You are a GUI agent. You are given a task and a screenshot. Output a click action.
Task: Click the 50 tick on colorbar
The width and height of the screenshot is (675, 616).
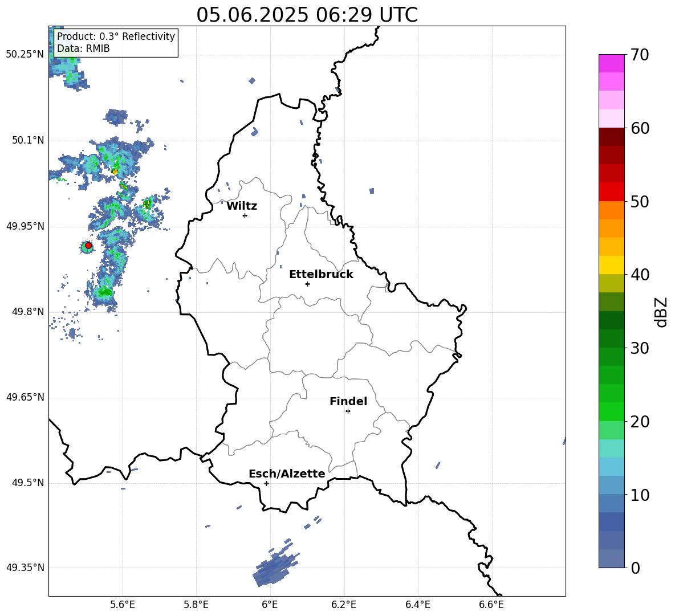[639, 201]
